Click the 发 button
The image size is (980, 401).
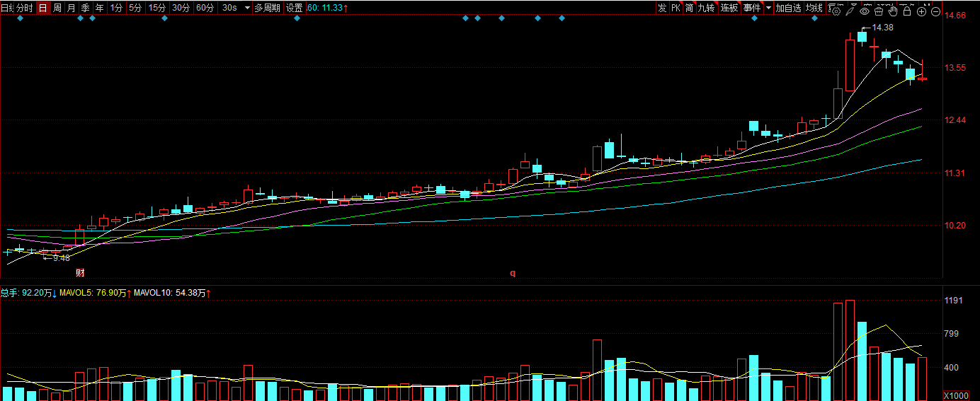[x=662, y=8]
